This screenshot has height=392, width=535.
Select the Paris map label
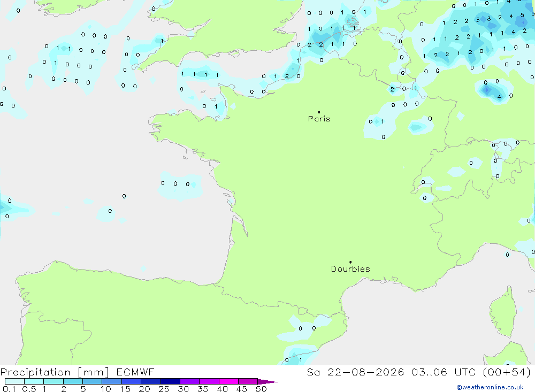(319, 119)
